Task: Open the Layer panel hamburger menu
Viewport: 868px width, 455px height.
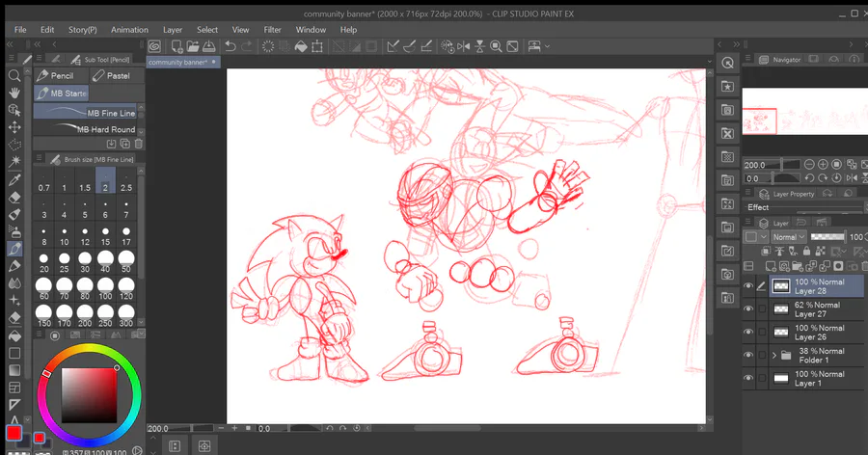Action: click(747, 223)
